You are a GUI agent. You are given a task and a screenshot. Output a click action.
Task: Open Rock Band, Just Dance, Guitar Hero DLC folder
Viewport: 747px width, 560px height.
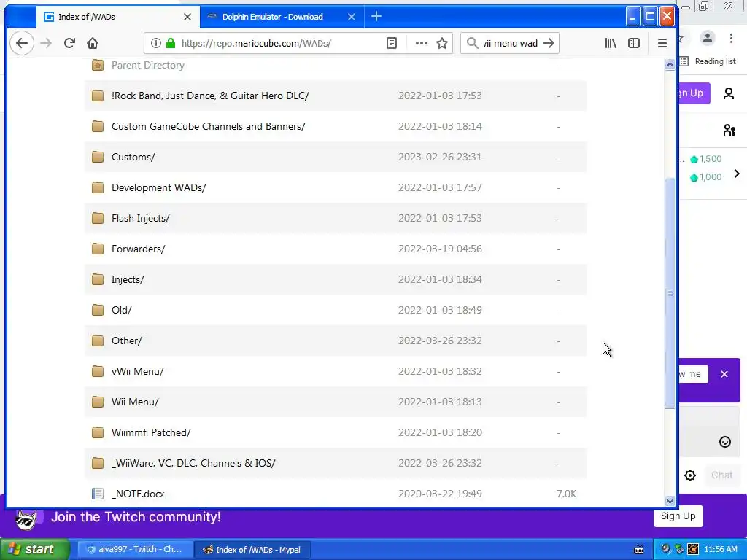coord(210,96)
